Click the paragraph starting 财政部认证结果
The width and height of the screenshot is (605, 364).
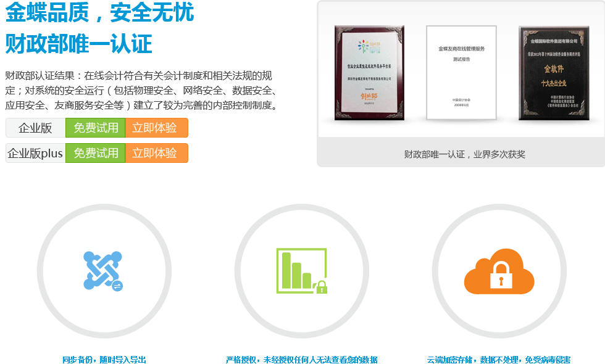pyautogui.click(x=141, y=90)
